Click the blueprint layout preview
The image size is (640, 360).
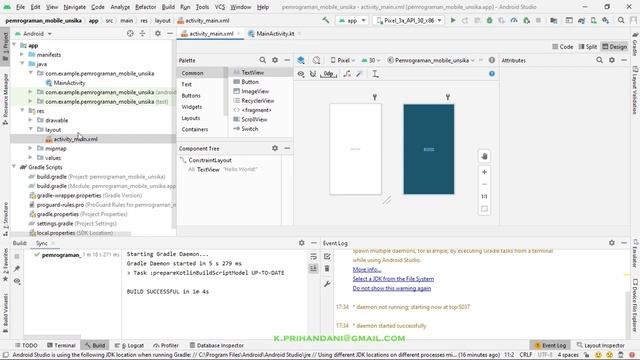(x=429, y=149)
